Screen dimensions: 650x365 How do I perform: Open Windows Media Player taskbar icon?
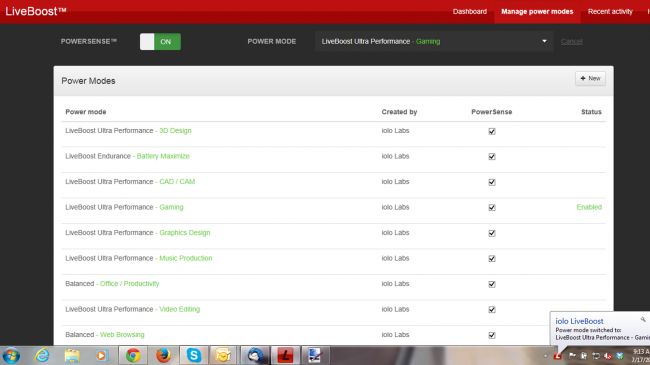(x=101, y=355)
